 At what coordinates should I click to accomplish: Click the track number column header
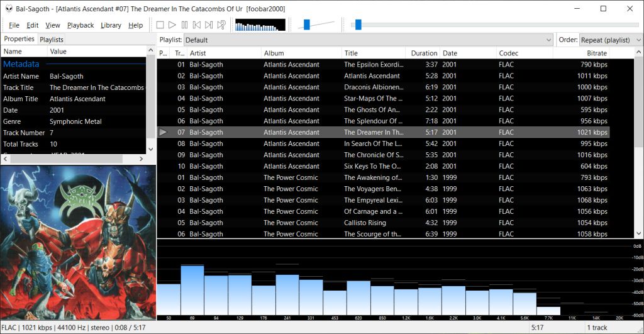coord(179,53)
